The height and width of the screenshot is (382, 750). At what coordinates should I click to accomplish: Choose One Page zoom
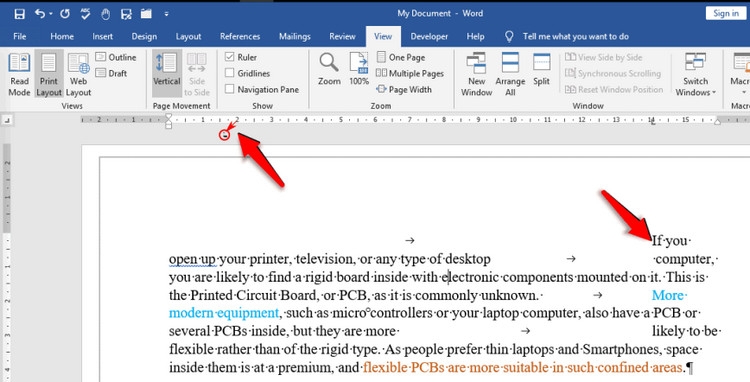pos(400,57)
